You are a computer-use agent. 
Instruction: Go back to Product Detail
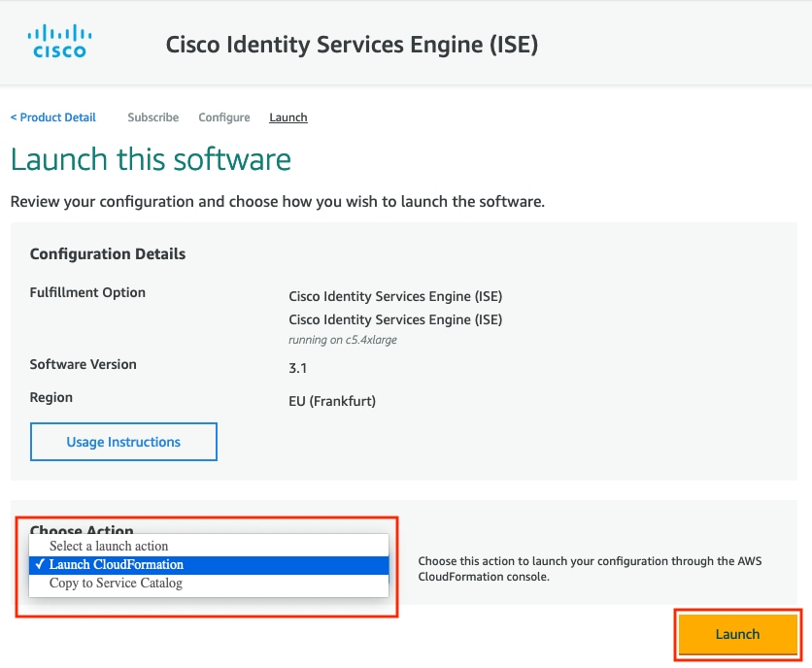pyautogui.click(x=52, y=117)
